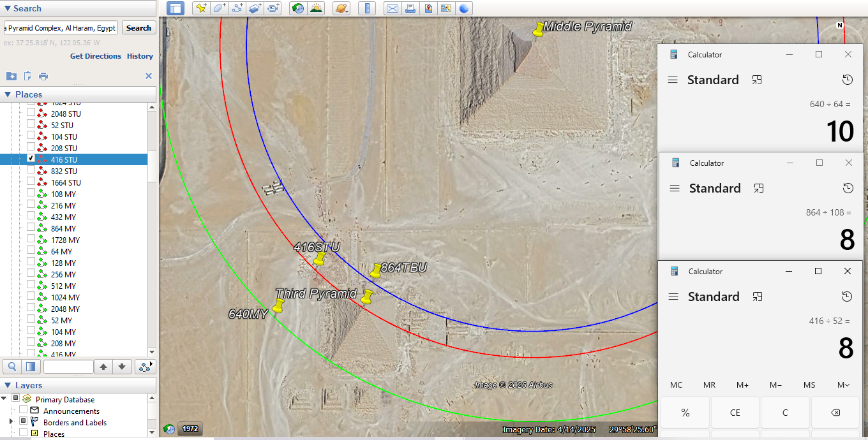Click the Search button
This screenshot has width=868, height=440.
138,28
